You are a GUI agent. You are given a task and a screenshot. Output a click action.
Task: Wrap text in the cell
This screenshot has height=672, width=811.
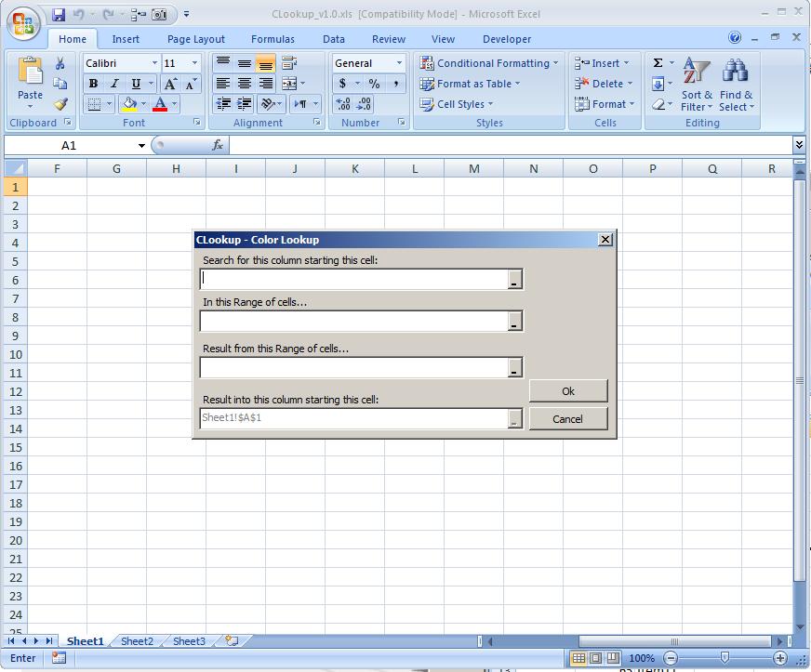pos(289,63)
